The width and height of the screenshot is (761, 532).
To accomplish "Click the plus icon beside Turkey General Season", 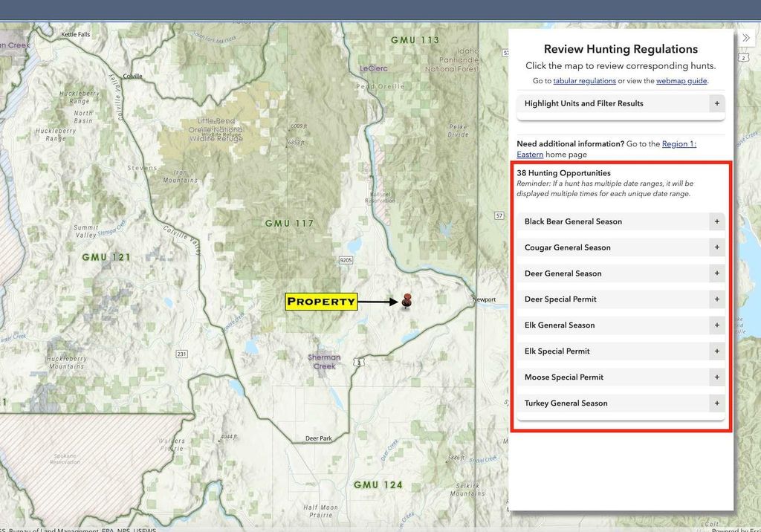I will click(x=716, y=403).
